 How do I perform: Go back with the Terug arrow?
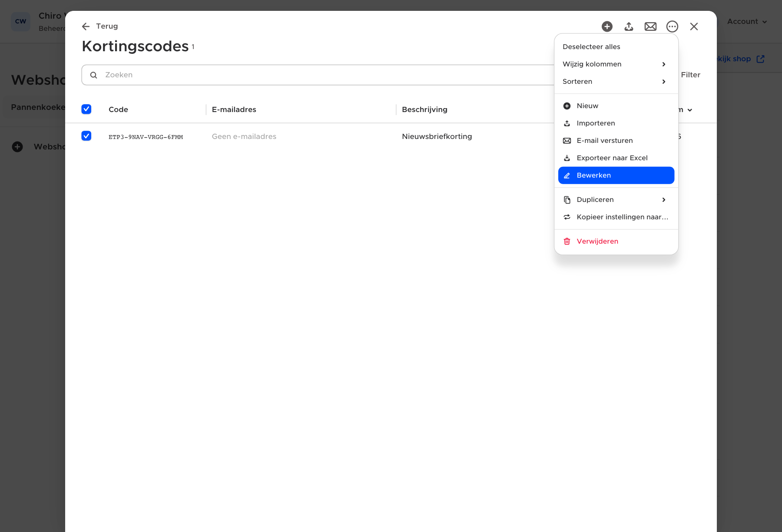coord(100,26)
